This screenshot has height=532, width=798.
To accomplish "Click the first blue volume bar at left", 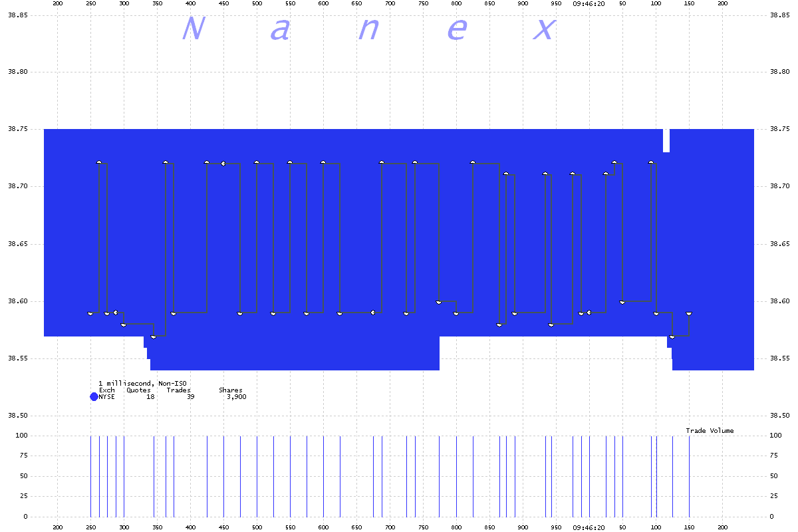I will pos(90,475).
